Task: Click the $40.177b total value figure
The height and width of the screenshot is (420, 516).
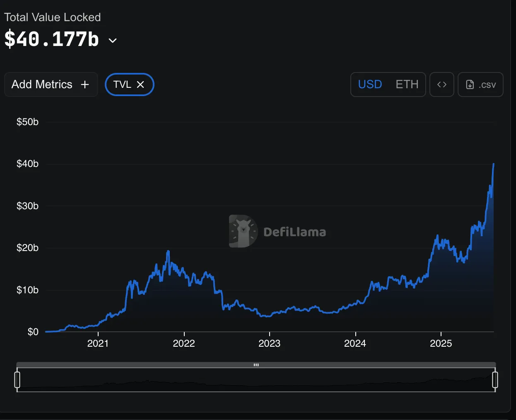Action: [52, 40]
